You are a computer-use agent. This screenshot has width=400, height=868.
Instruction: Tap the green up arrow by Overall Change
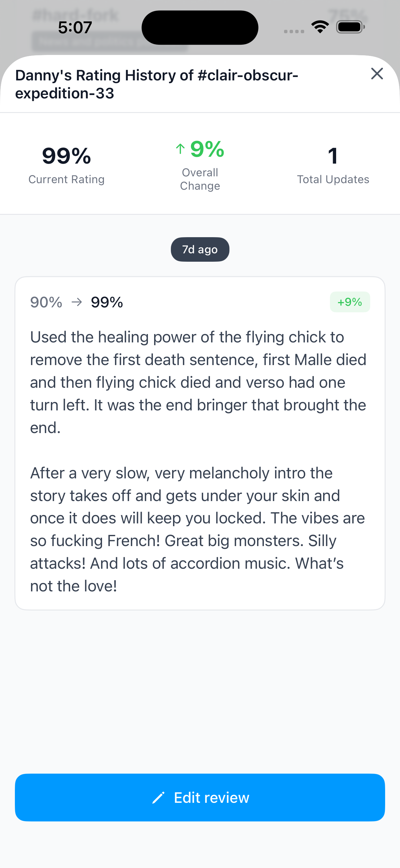(180, 149)
